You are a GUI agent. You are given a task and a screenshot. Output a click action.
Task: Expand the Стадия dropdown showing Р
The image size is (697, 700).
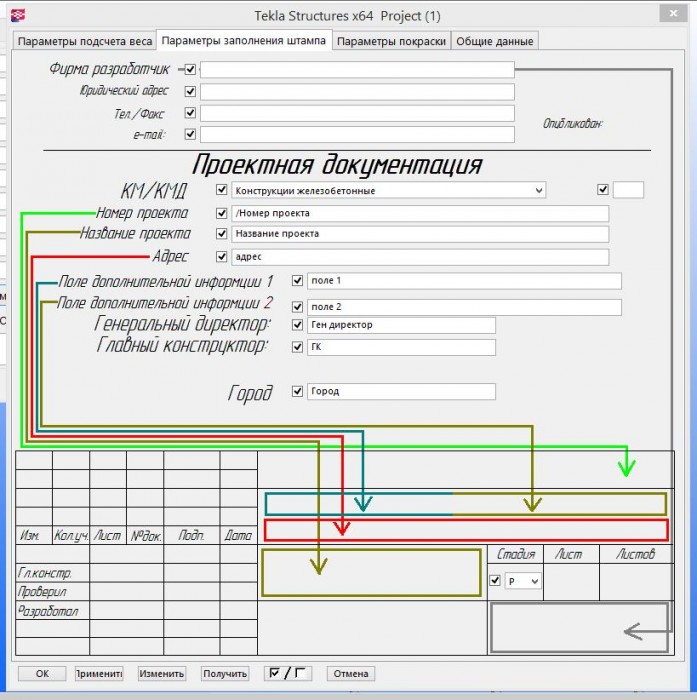click(x=523, y=581)
